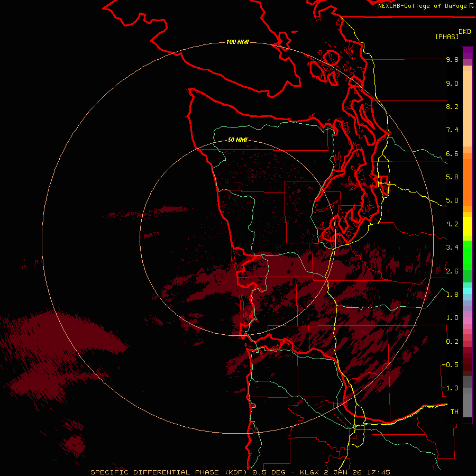Click the 2 JAN 26 date text

click(x=342, y=472)
